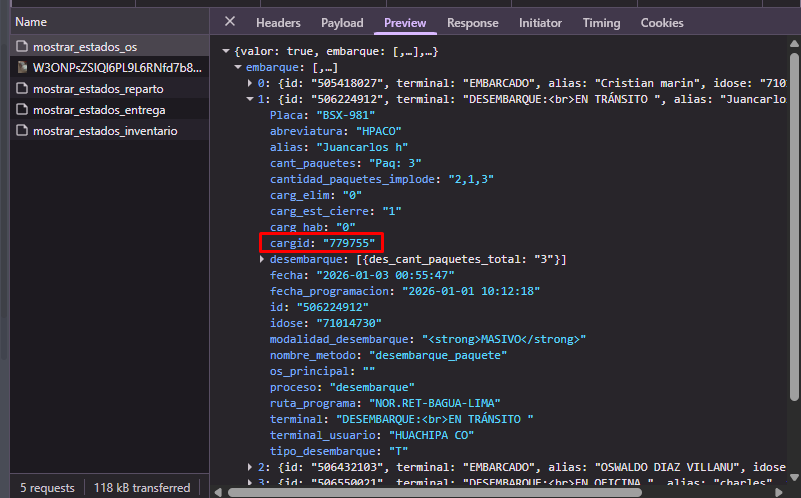Click document icon beside mostrar_estados_inventario
This screenshot has height=498, width=801.
point(22,131)
